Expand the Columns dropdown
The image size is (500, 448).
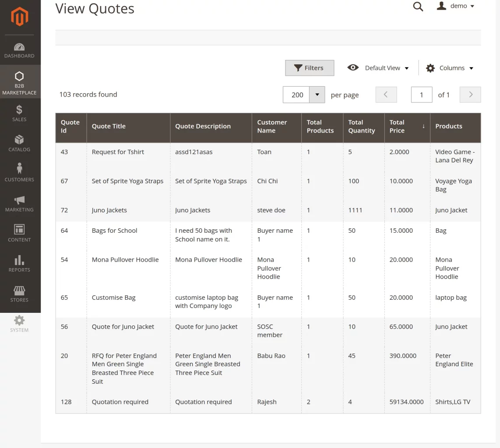[x=450, y=68]
